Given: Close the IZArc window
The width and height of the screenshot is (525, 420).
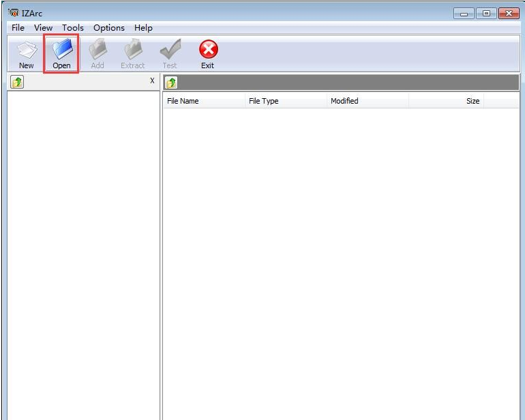Looking at the screenshot, I should pyautogui.click(x=509, y=14).
